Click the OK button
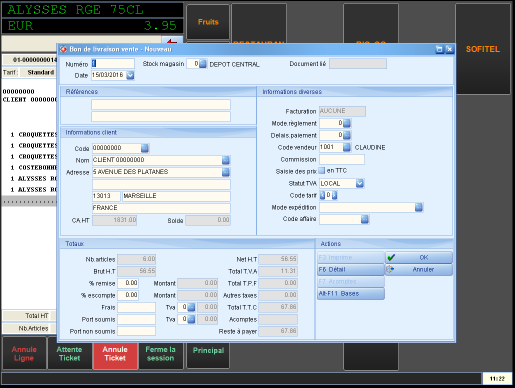 tap(419, 257)
